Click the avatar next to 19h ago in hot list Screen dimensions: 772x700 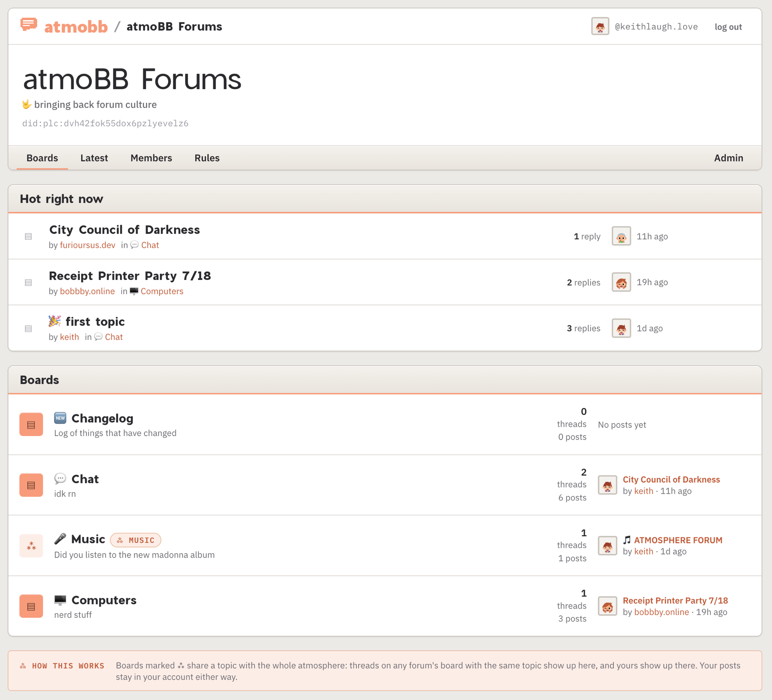point(621,282)
